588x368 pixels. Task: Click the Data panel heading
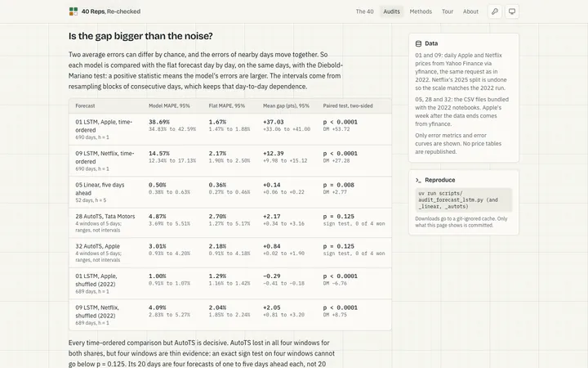[431, 43]
